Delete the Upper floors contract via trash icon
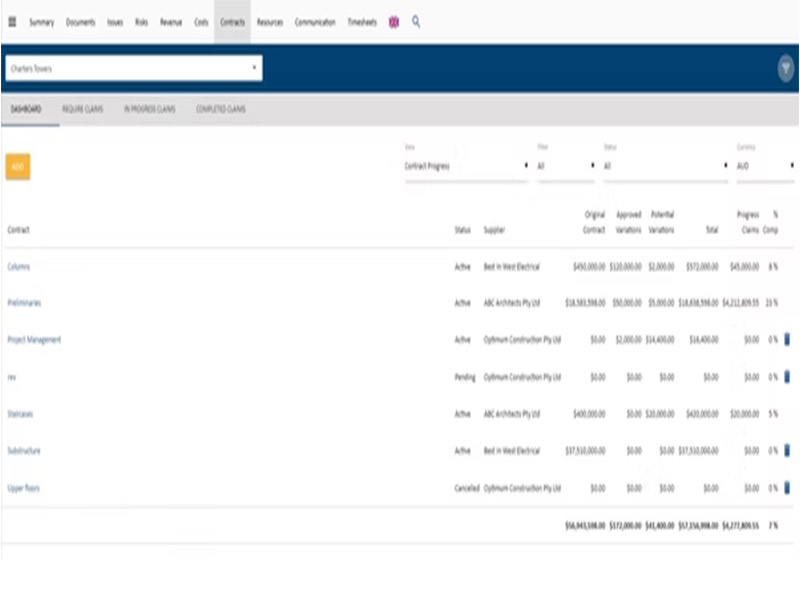Screen dimensions: 800x600 point(787,488)
